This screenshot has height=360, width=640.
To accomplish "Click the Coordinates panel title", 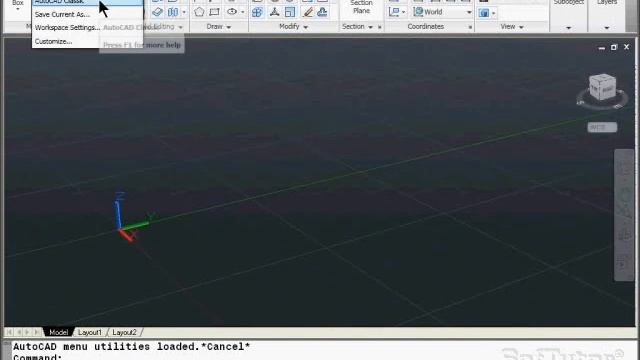I will (425, 27).
